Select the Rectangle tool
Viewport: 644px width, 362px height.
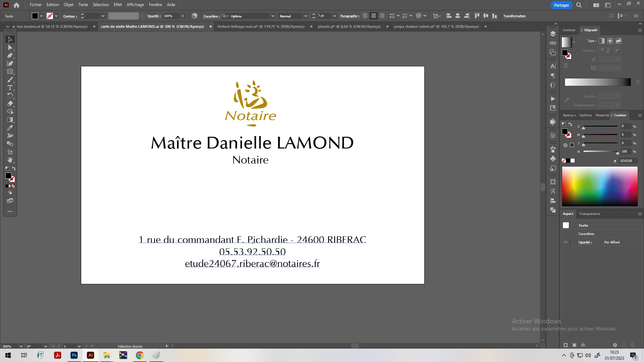[x=10, y=72]
